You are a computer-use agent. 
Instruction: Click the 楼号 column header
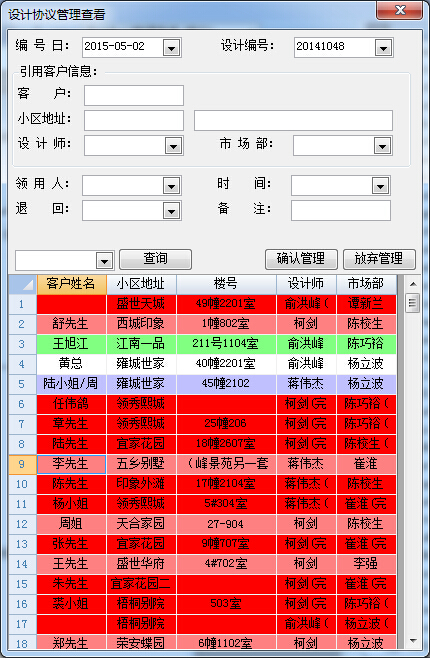tap(226, 284)
